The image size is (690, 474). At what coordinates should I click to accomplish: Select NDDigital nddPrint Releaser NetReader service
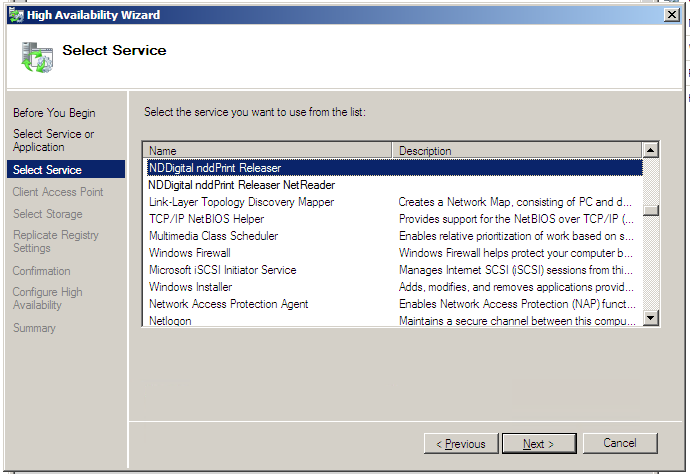coord(241,185)
